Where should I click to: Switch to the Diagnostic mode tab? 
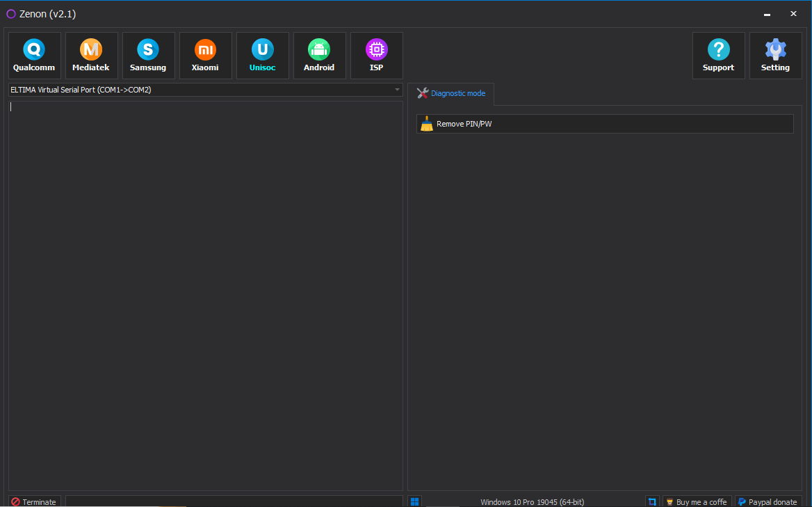(451, 93)
